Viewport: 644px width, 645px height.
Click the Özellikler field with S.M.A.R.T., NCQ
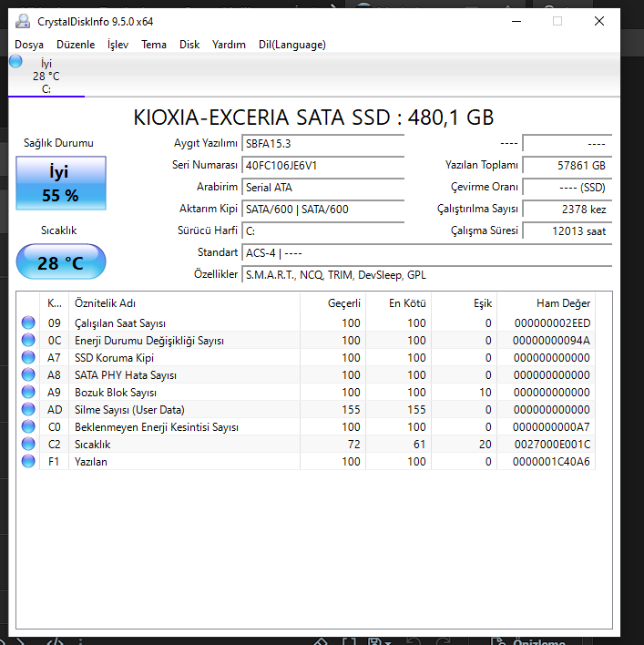pos(427,274)
